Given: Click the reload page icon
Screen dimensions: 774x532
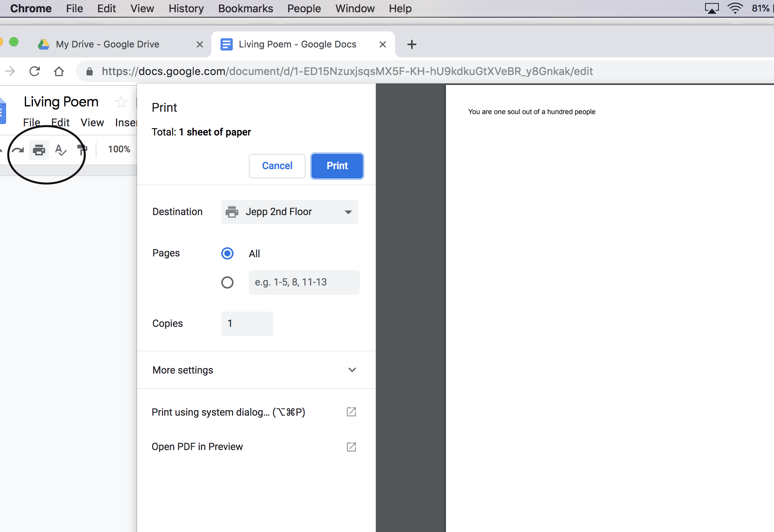Looking at the screenshot, I should point(34,71).
